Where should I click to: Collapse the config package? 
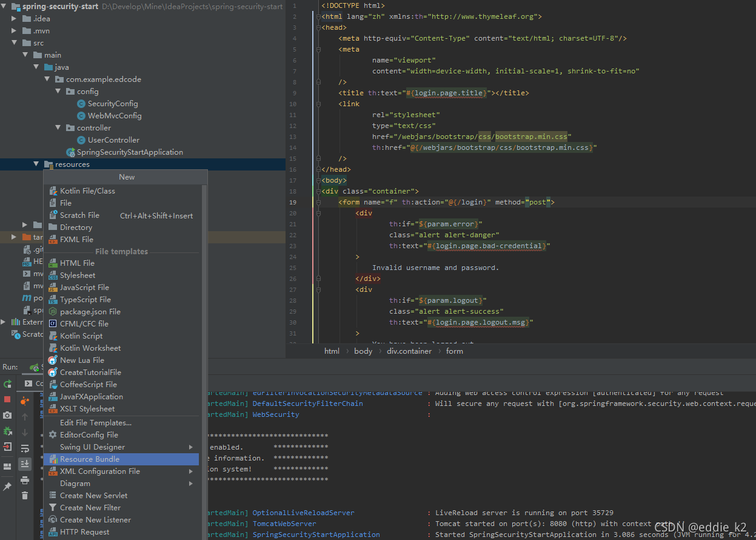58,92
